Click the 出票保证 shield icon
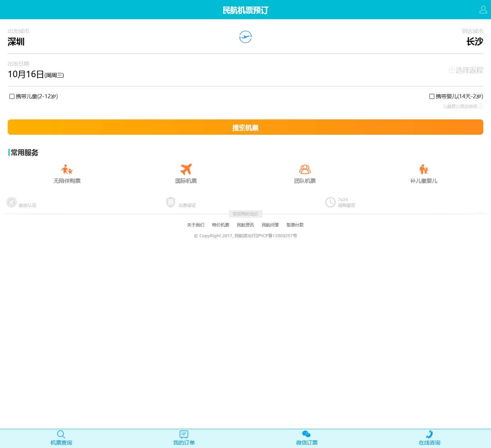The height and width of the screenshot is (448, 491). point(171,202)
